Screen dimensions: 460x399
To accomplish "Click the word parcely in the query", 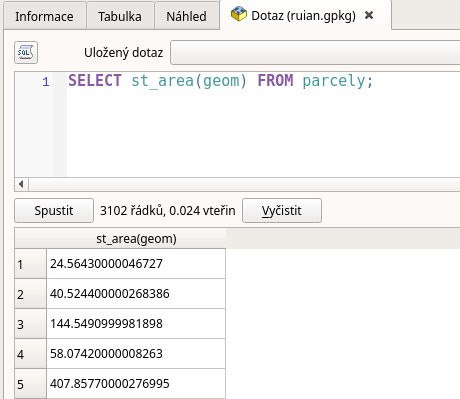I will pyautogui.click(x=334, y=81).
